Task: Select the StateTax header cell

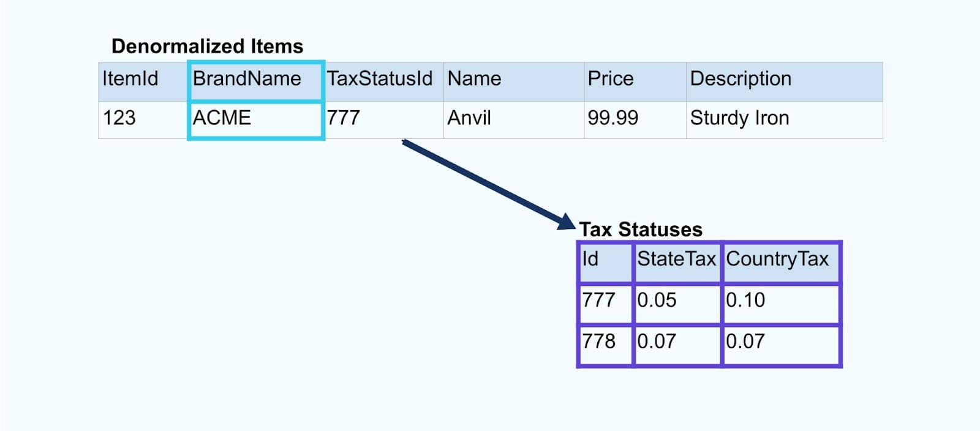Action: tap(677, 262)
